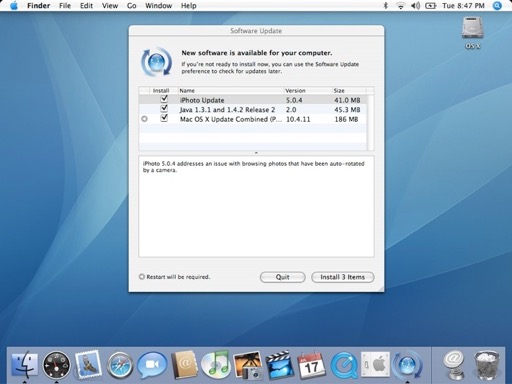Screen dimensions: 512x384
Task: Open the Finder menu
Action: tap(38, 6)
